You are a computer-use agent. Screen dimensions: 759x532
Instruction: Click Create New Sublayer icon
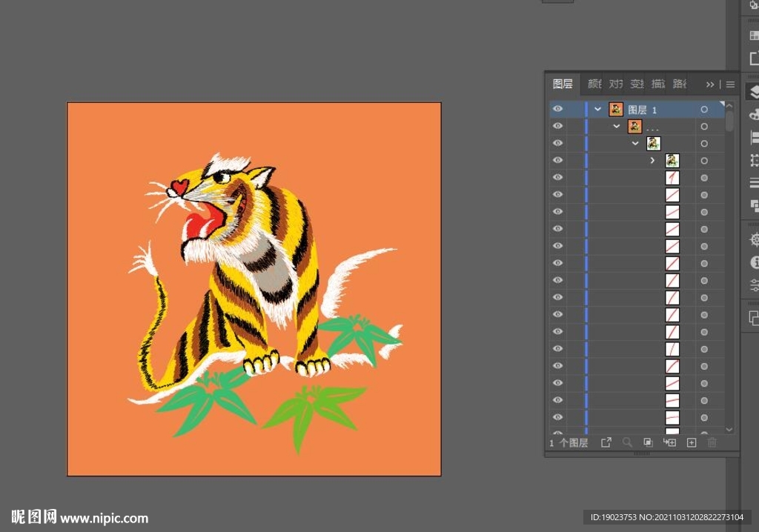click(669, 442)
